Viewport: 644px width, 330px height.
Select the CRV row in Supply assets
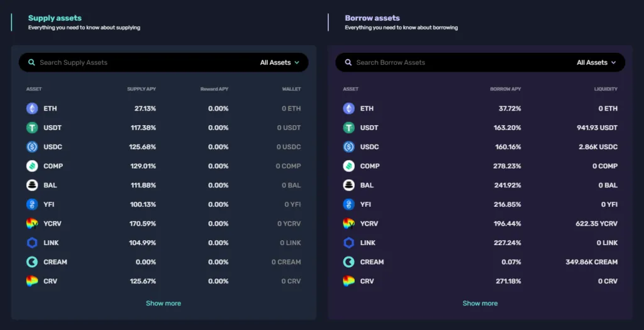point(164,281)
